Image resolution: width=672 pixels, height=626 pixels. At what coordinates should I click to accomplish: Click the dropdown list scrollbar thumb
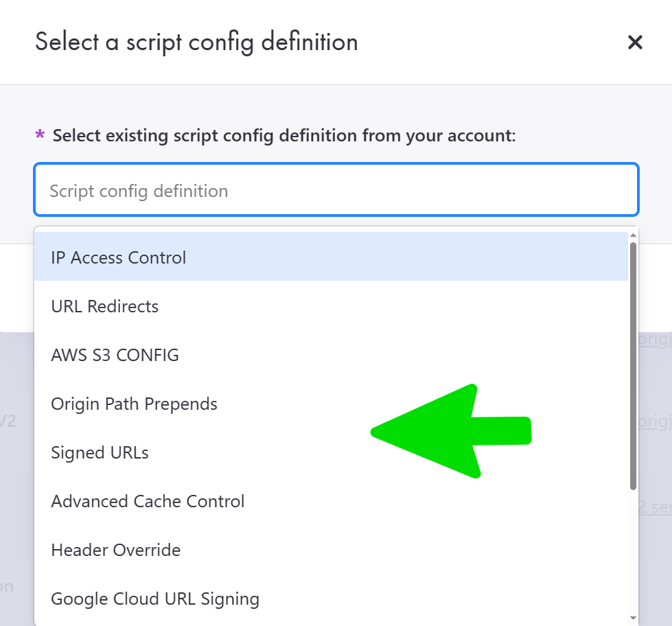[633, 364]
